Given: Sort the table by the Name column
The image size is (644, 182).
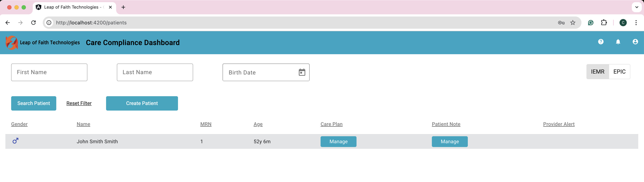Looking at the screenshot, I should [83, 124].
